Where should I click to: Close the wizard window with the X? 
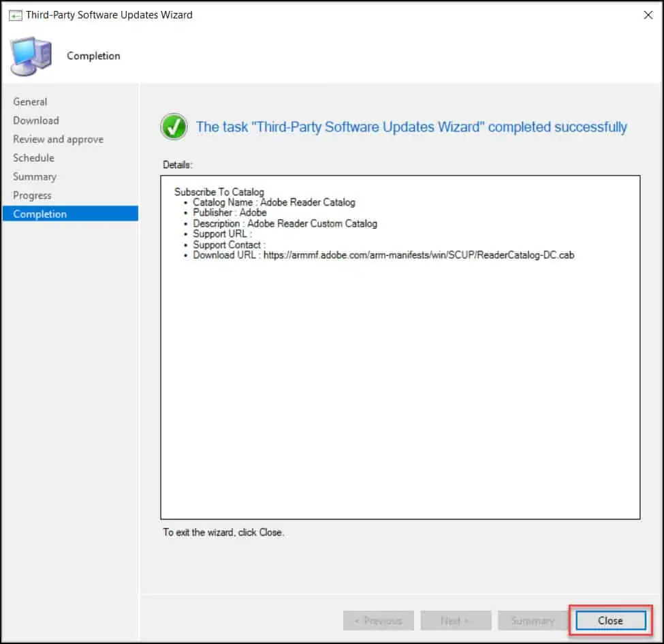[x=648, y=15]
